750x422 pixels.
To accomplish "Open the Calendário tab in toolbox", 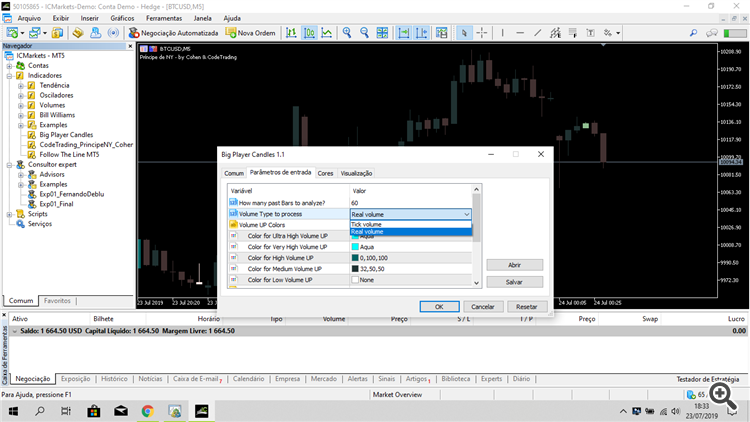I will (x=248, y=378).
